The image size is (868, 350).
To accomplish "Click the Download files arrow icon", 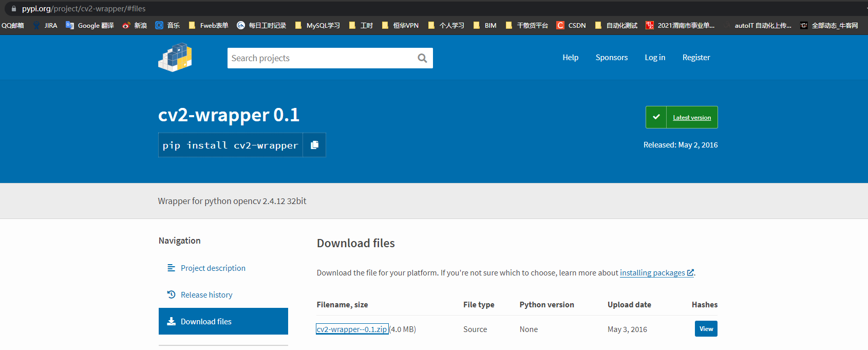I will click(171, 321).
